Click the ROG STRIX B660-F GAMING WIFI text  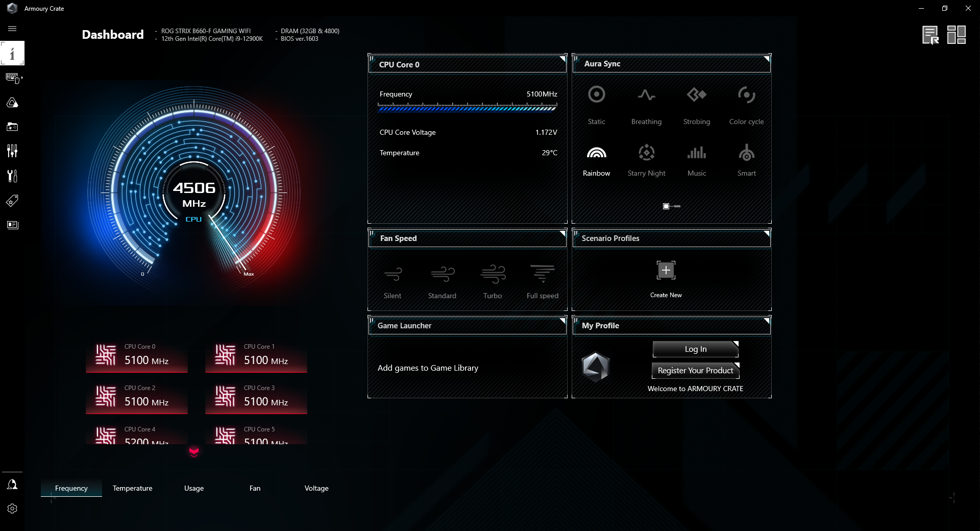[206, 31]
